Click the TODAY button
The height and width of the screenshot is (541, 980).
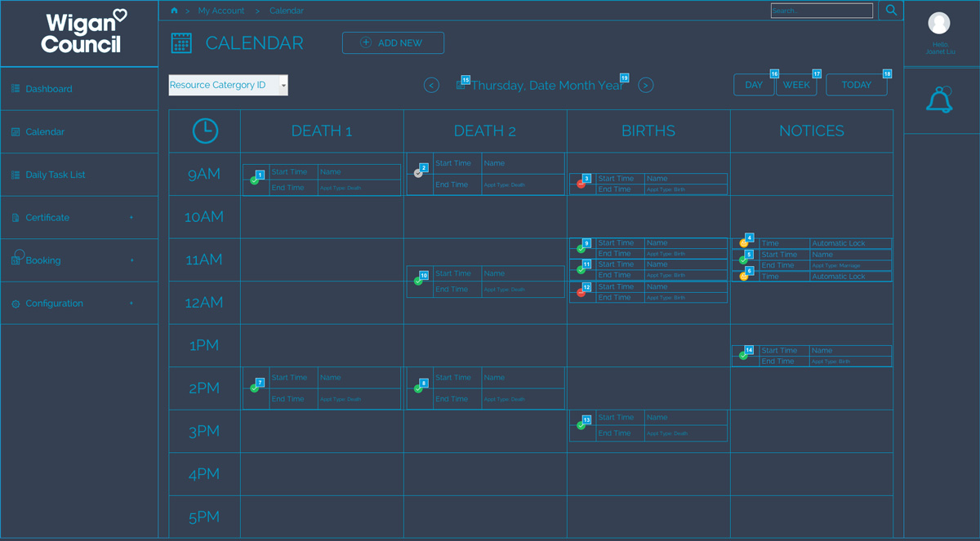[x=856, y=83]
